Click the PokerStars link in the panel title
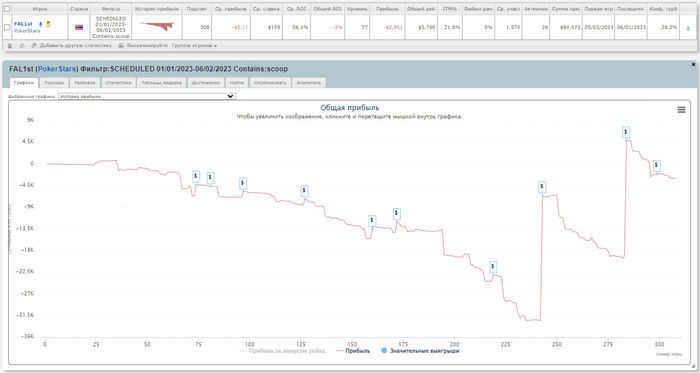Viewport: 700px width, 373px height. click(57, 69)
